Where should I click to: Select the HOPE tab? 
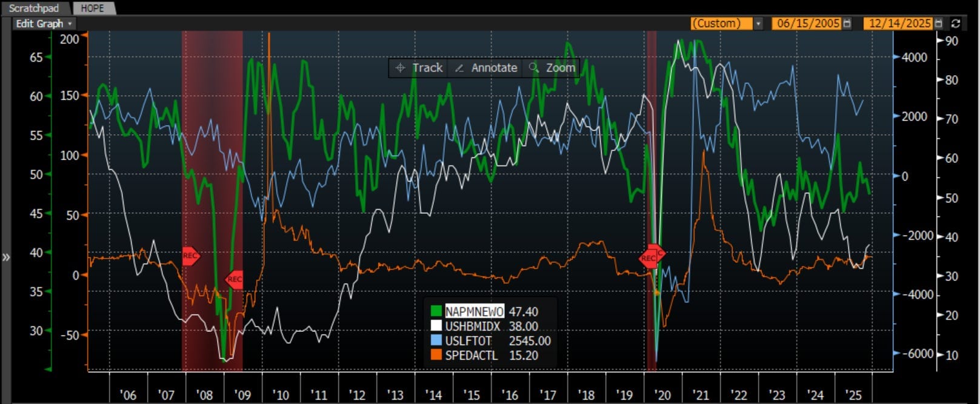(93, 8)
